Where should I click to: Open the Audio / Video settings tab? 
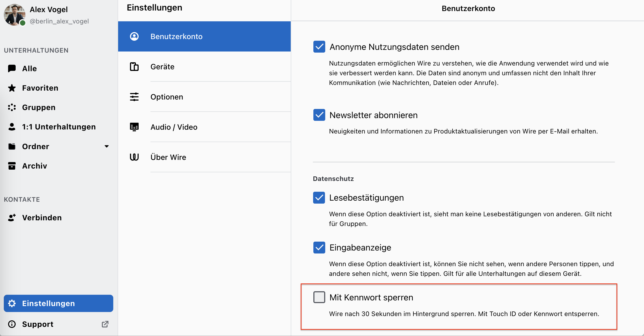pos(204,127)
